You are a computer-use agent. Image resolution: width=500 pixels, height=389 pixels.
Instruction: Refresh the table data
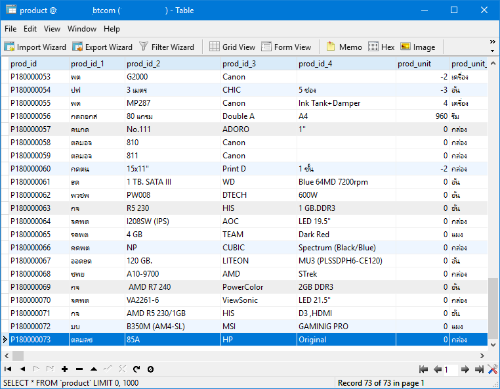(136, 369)
